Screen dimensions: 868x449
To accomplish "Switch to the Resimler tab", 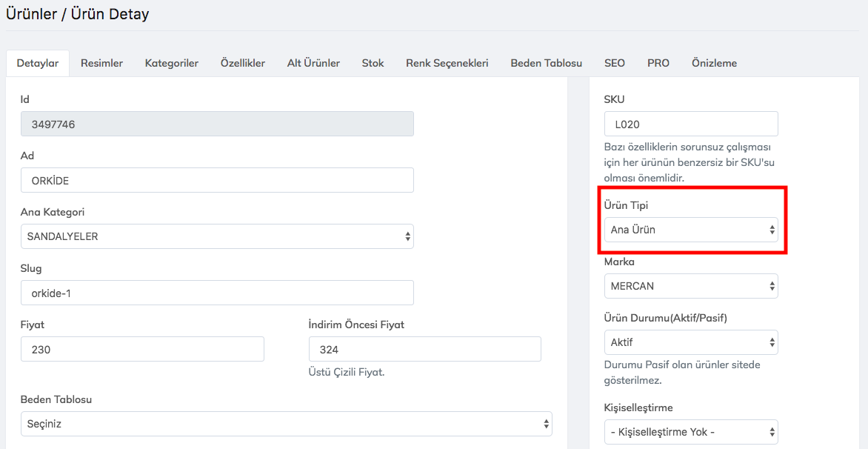I will click(x=101, y=63).
